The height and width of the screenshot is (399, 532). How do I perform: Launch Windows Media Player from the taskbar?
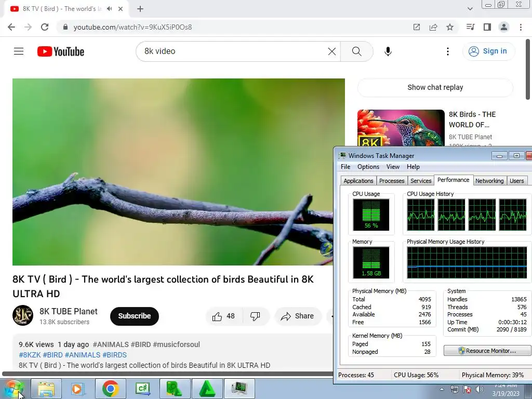77,389
